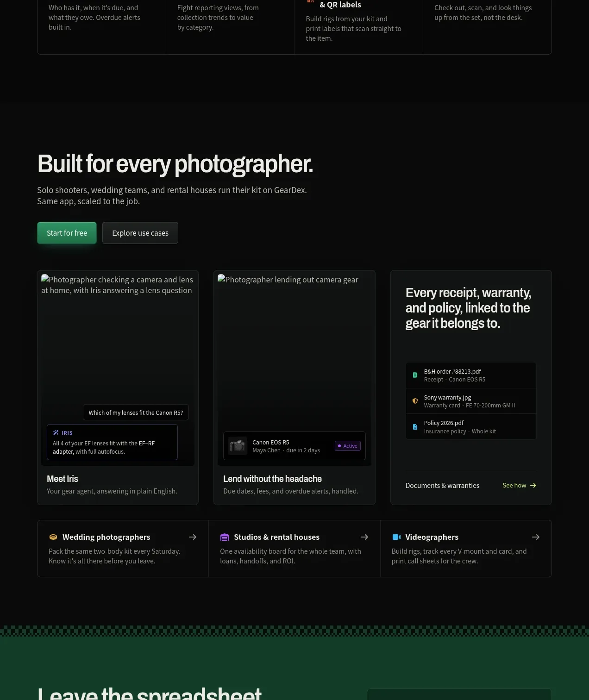The height and width of the screenshot is (700, 589).
Task: Open the Videographers heading
Action: point(432,537)
